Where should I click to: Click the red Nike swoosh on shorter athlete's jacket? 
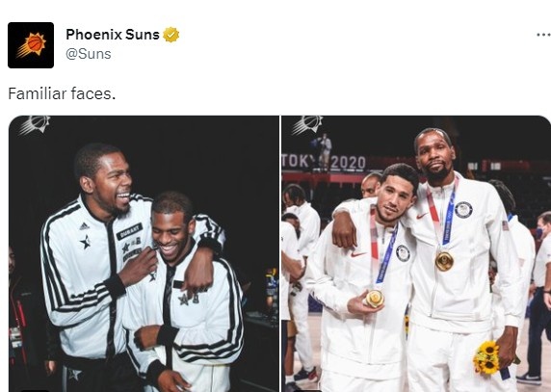click(x=357, y=254)
